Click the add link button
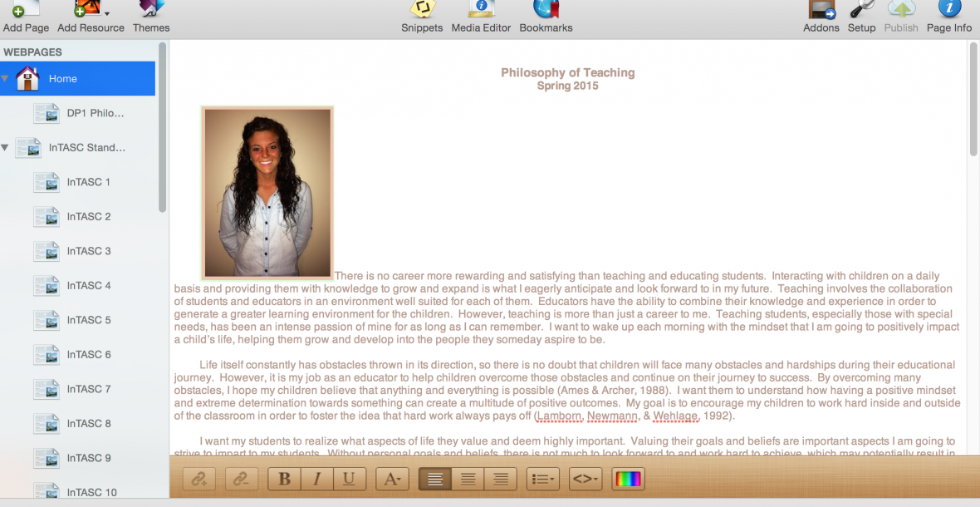 [199, 479]
